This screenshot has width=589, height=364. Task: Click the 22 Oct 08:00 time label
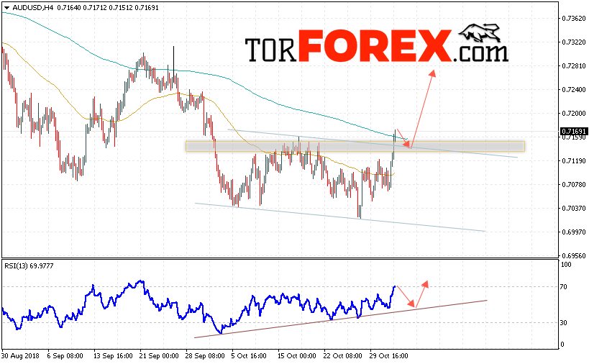point(342,356)
